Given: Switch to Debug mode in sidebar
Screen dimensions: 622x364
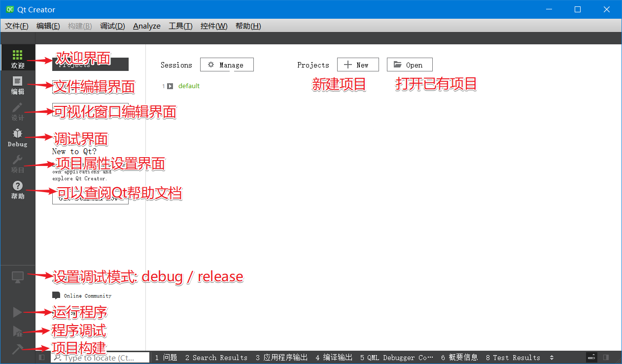Looking at the screenshot, I should pyautogui.click(x=18, y=137).
